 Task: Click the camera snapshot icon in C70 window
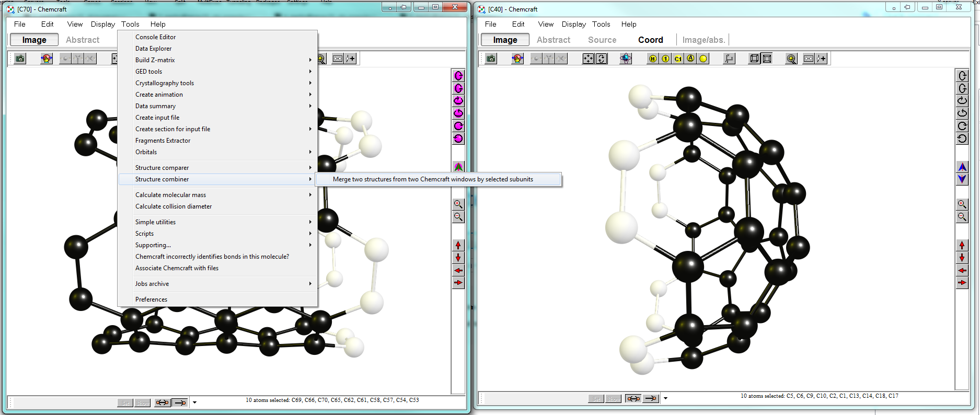click(20, 59)
